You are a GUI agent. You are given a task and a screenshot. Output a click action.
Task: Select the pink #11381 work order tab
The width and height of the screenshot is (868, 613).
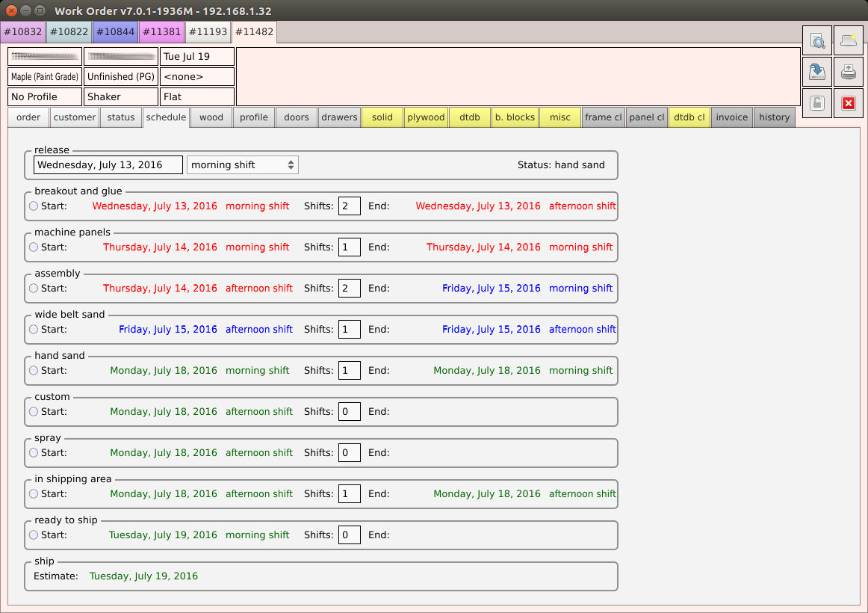[161, 32]
